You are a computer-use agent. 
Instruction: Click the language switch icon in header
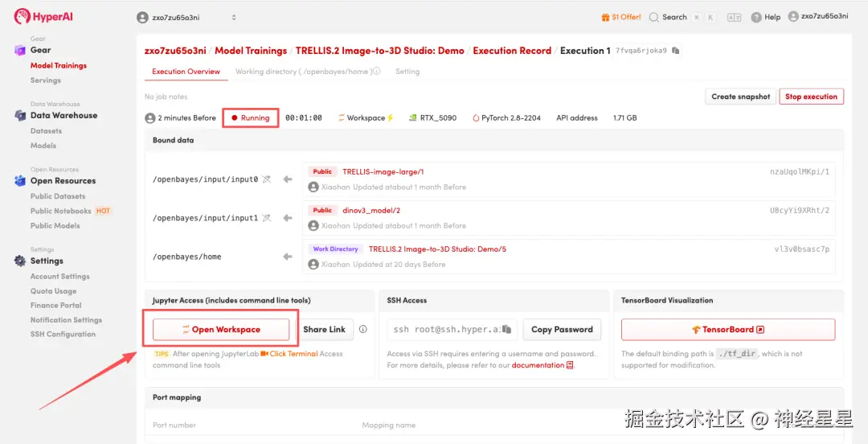734,17
